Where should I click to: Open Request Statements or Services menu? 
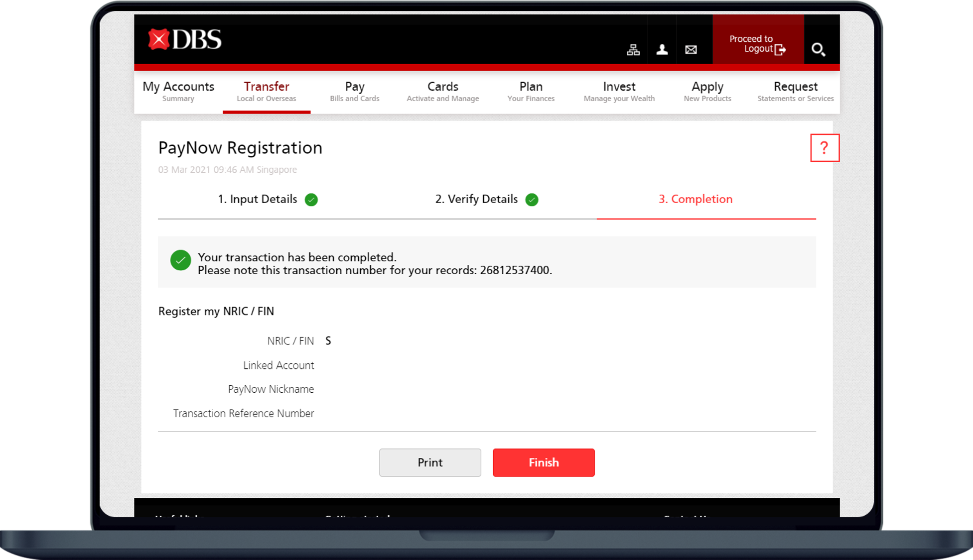(x=795, y=92)
